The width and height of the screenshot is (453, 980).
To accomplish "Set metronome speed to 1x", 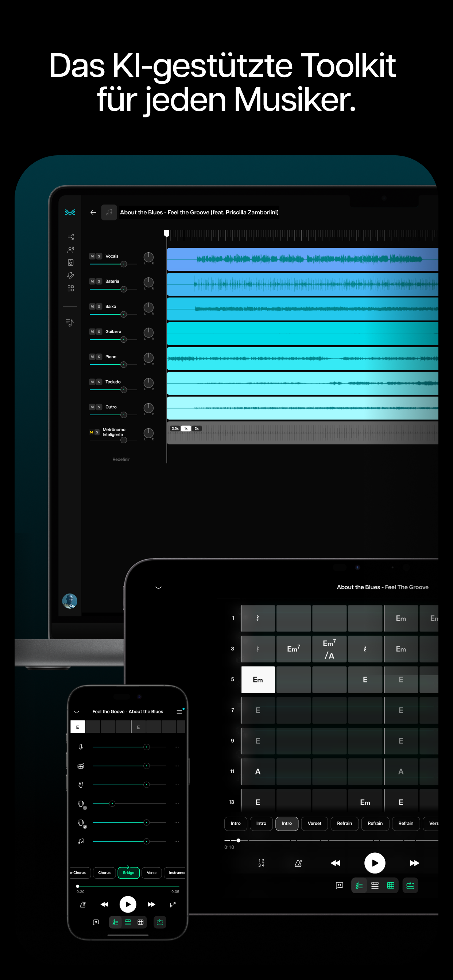I will coord(186,428).
